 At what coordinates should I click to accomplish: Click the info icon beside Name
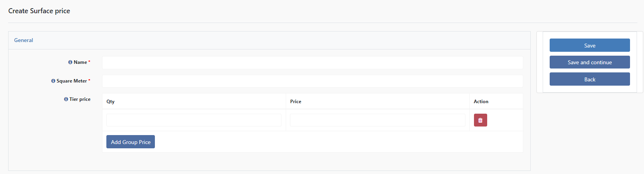[x=70, y=62]
